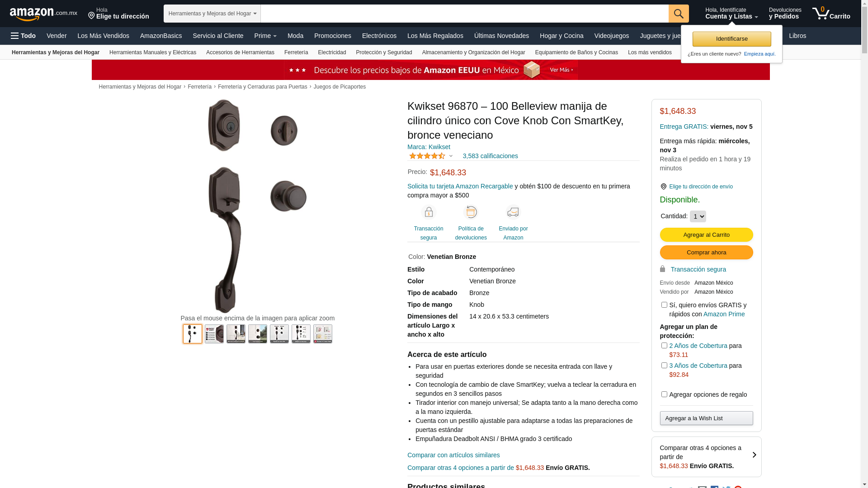
Task: Open the Prime menu item
Action: point(265,36)
